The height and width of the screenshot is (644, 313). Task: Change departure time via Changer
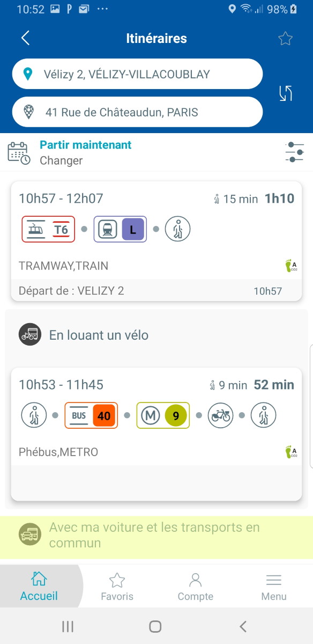tap(61, 160)
